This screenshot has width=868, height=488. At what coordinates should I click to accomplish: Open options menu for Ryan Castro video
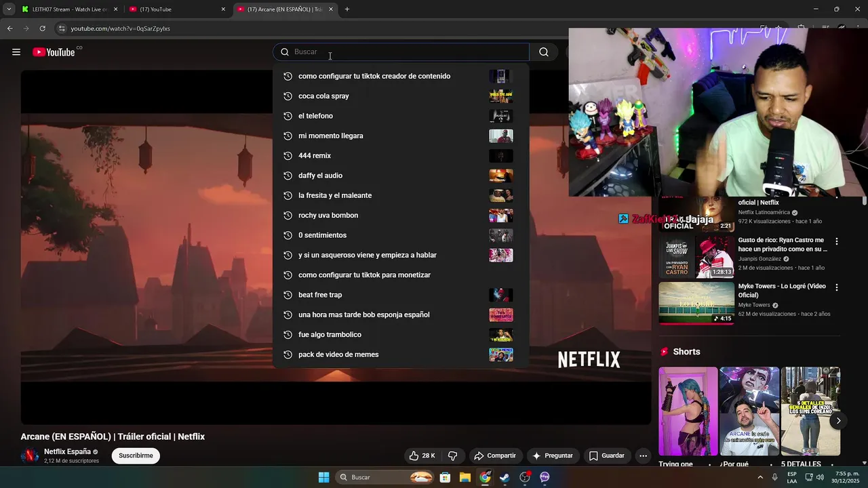[x=836, y=241]
